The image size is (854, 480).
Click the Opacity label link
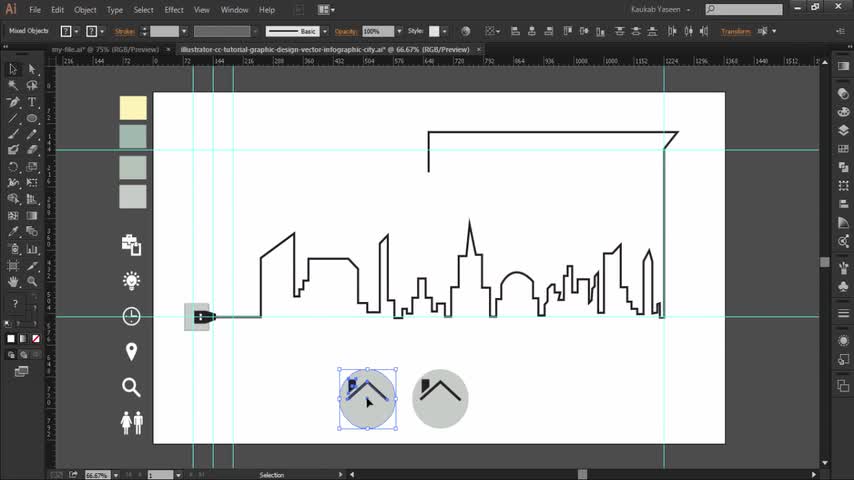click(345, 31)
